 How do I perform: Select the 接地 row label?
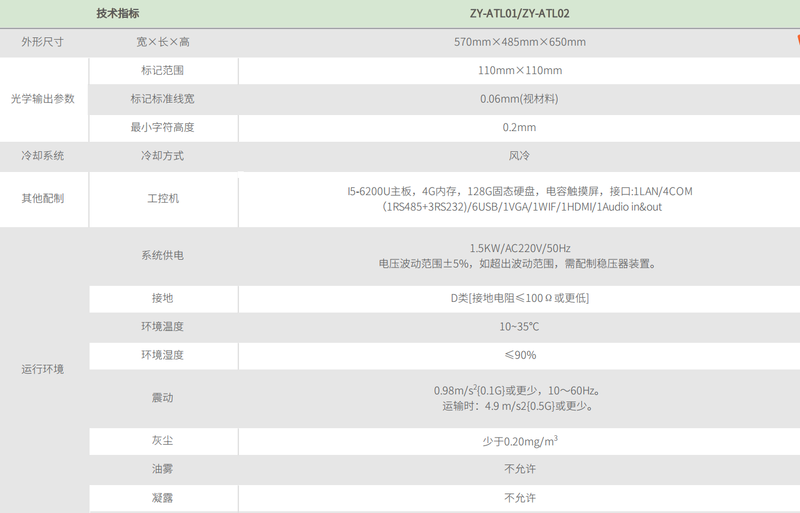coord(162,299)
